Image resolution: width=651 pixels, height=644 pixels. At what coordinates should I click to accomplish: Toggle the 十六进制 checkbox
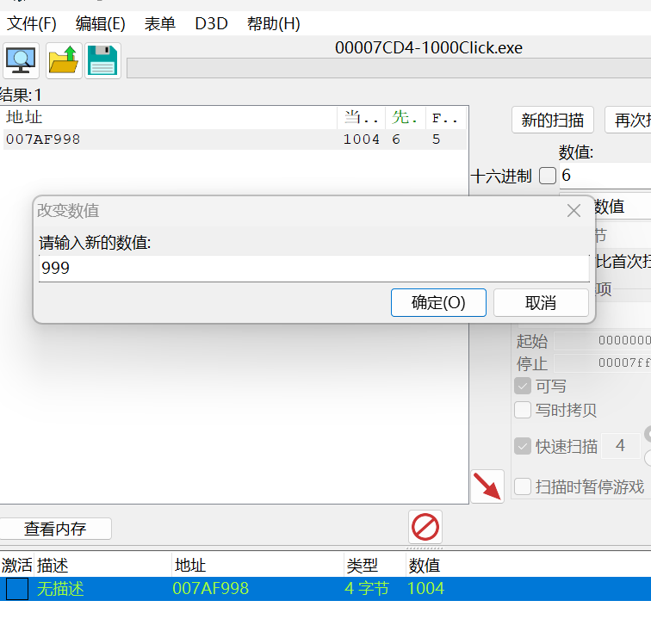click(547, 176)
